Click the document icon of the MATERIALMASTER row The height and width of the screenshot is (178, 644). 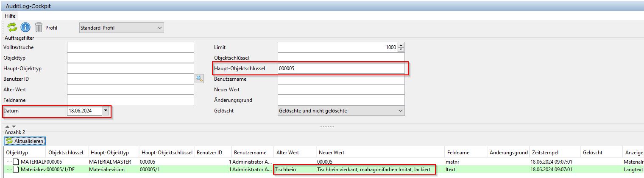tap(16, 162)
